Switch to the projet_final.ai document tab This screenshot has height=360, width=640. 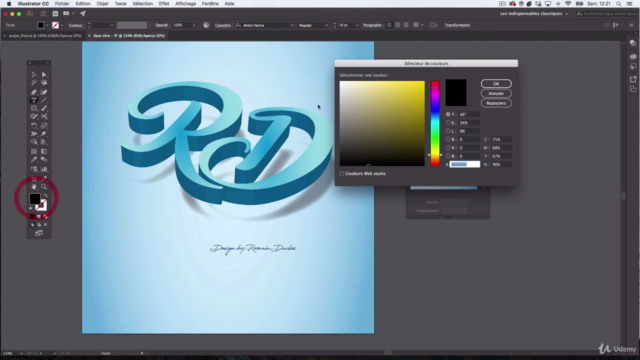45,36
